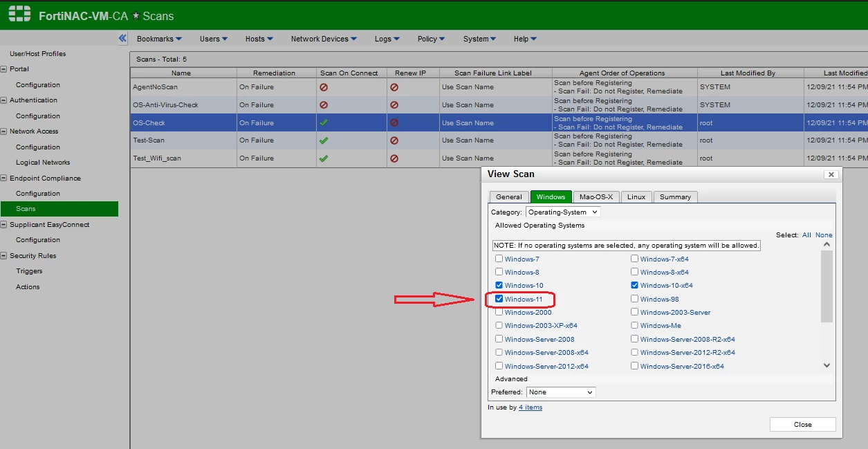
Task: Click Renew IP icon for Test-Scan
Action: [x=394, y=140]
